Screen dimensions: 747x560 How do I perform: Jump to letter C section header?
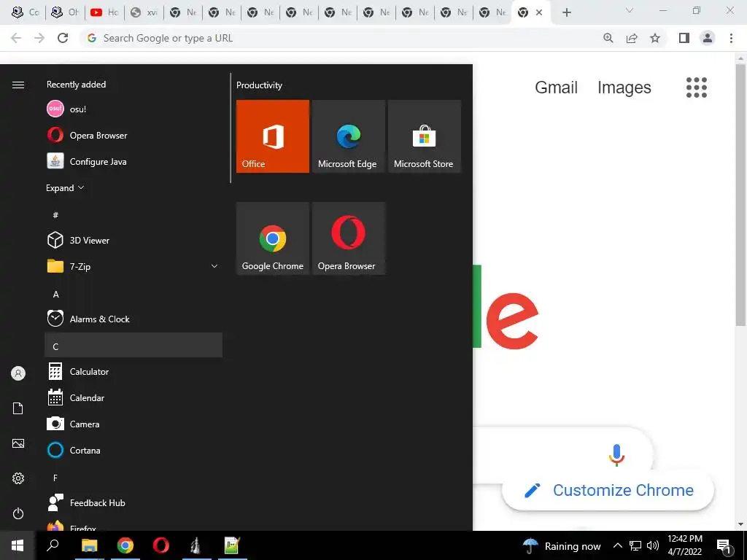pos(133,345)
